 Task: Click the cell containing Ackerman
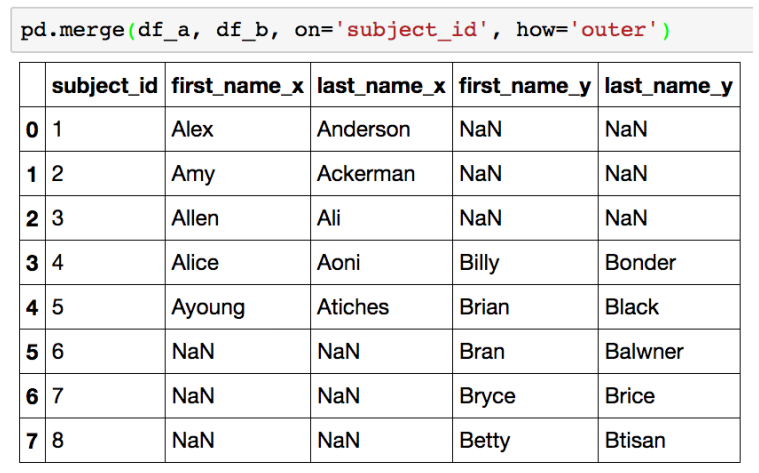(381, 173)
